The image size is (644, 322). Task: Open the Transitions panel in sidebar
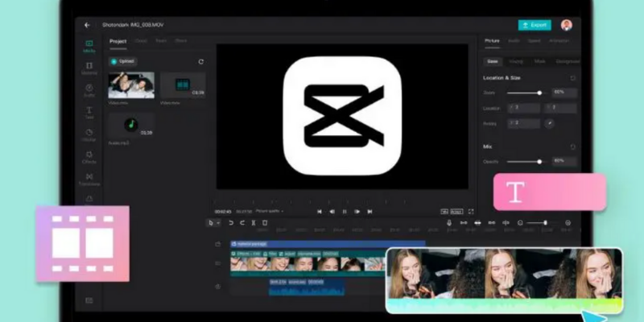[89, 179]
